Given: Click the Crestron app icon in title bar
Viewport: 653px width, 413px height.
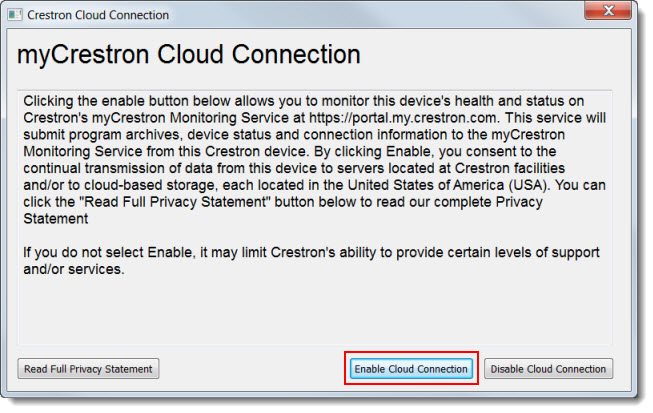Looking at the screenshot, I should (x=15, y=15).
